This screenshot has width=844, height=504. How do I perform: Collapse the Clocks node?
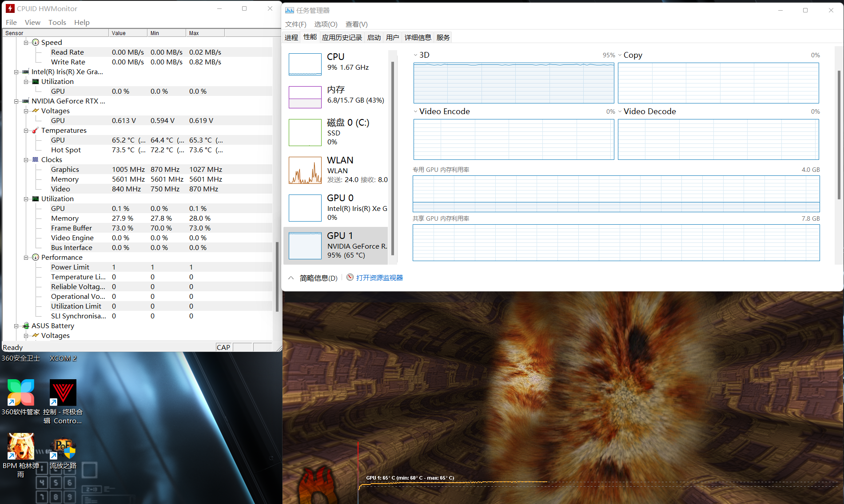[26, 160]
